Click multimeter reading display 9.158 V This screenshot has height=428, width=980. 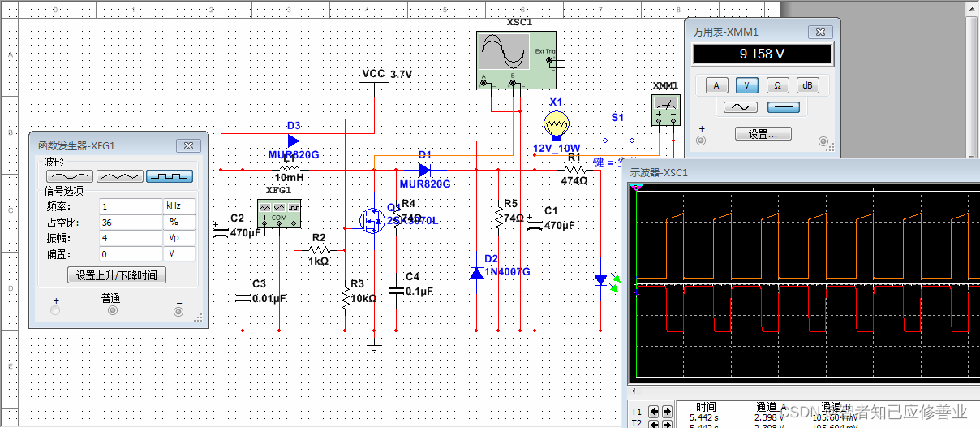[x=762, y=54]
